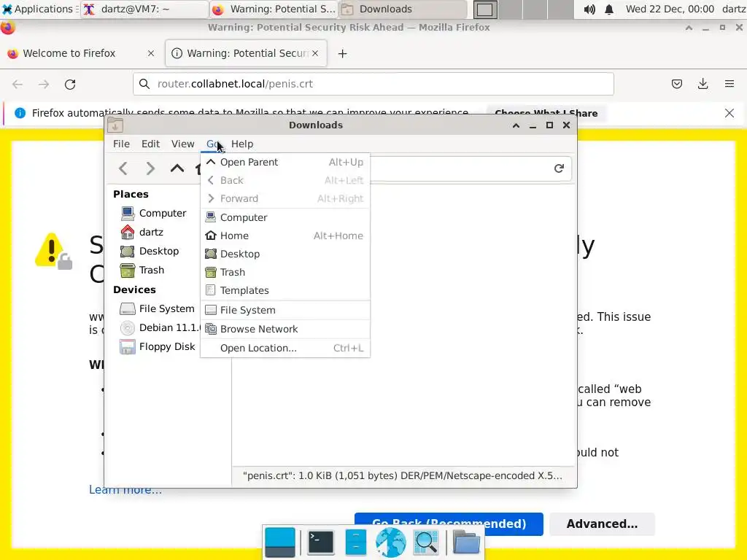Select Open Parent in the Go menu
The image size is (747, 560).
click(285, 162)
